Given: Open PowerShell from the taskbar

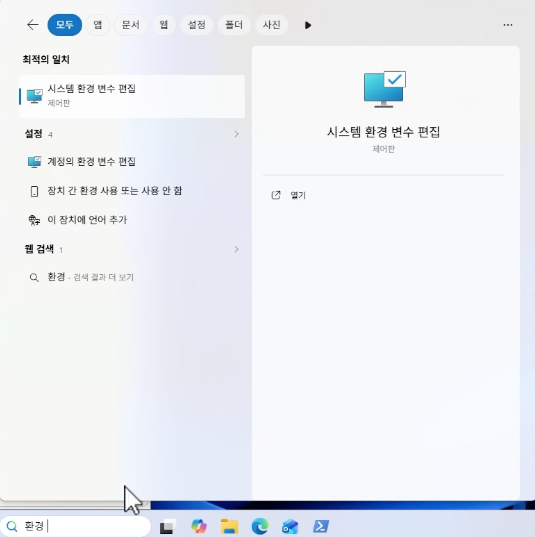Looking at the screenshot, I should [x=321, y=526].
